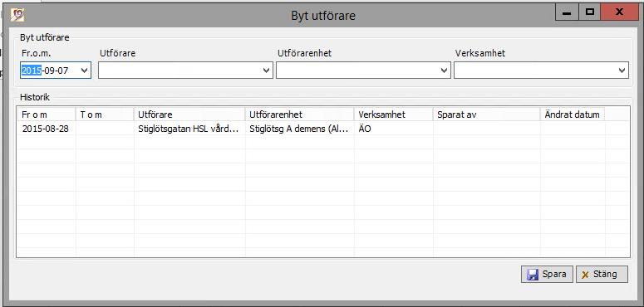Expand the Utförarenhet combo box
The width and height of the screenshot is (644, 307).
(x=444, y=70)
